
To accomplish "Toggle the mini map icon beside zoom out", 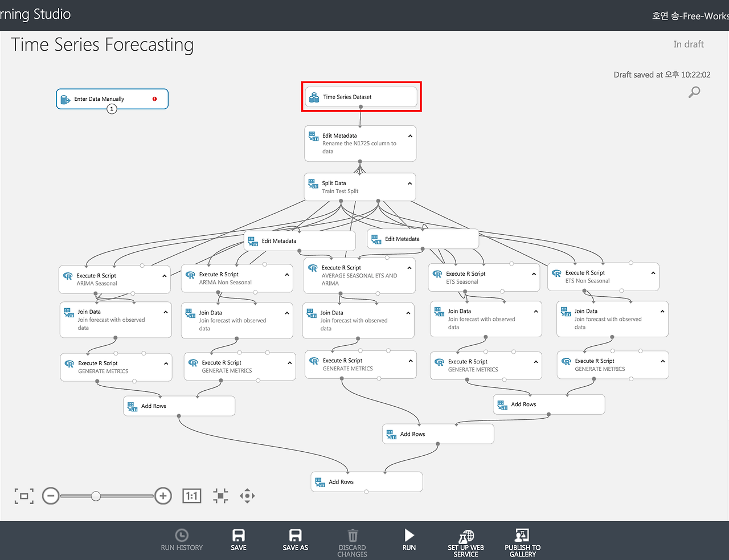I will click(x=24, y=496).
